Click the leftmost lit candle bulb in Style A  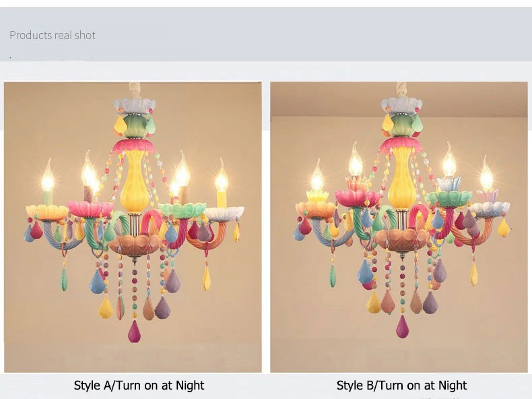pyautogui.click(x=48, y=177)
